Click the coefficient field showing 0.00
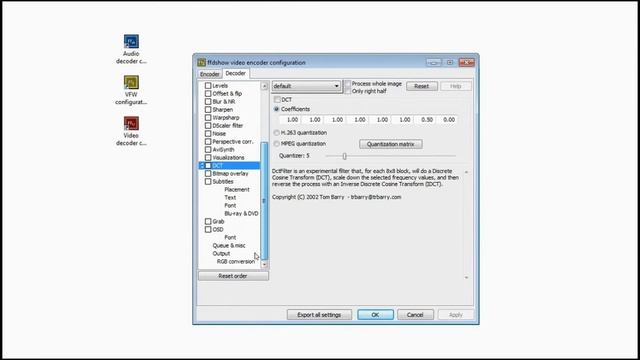Image resolution: width=640 pixels, height=360 pixels. pos(447,120)
